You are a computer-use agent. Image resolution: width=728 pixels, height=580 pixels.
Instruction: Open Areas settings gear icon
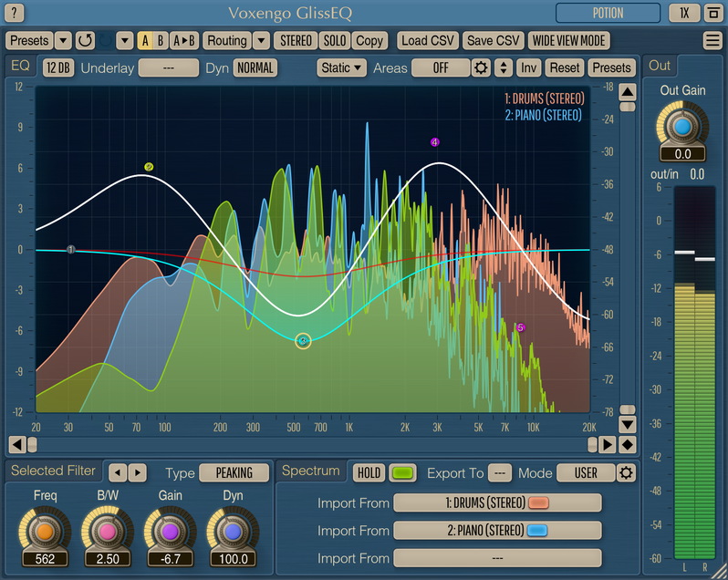(481, 67)
